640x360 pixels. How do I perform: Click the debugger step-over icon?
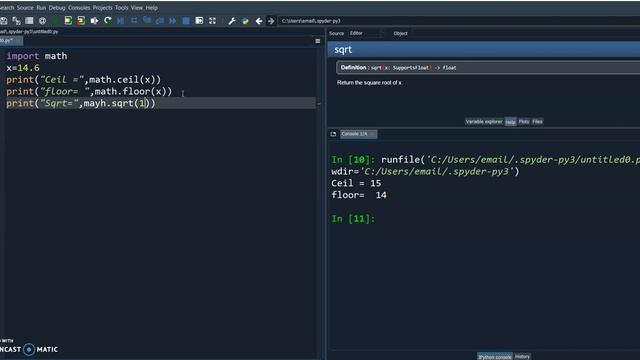coord(134,21)
